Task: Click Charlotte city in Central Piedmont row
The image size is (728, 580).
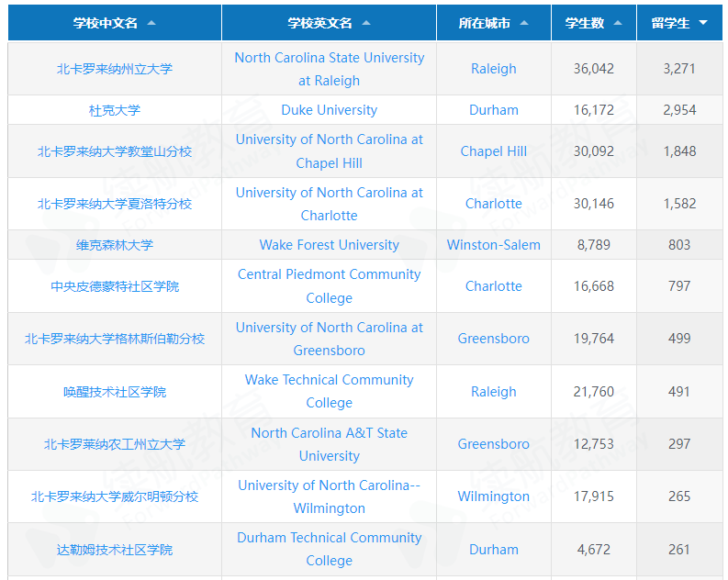Action: click(494, 286)
